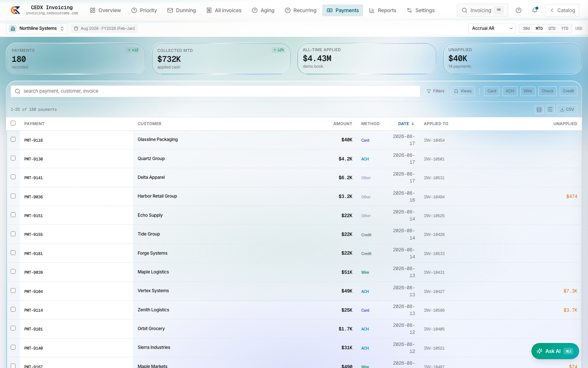Open the Settings tab
This screenshot has width=588, height=368.
(x=421, y=10)
